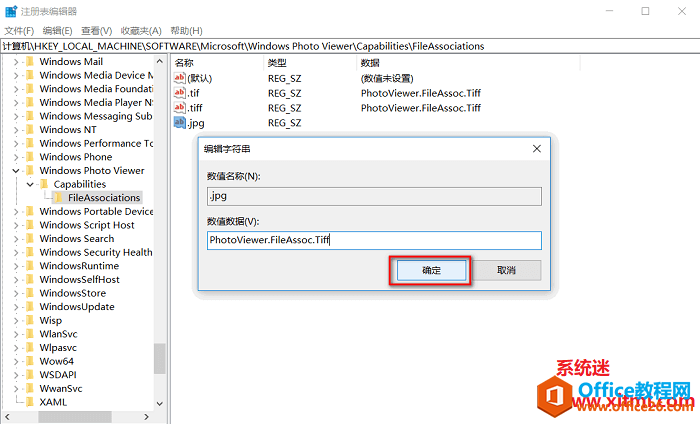Image resolution: width=700 pixels, height=424 pixels.
Task: Click the WlanSvc folder icon
Action: click(x=30, y=334)
